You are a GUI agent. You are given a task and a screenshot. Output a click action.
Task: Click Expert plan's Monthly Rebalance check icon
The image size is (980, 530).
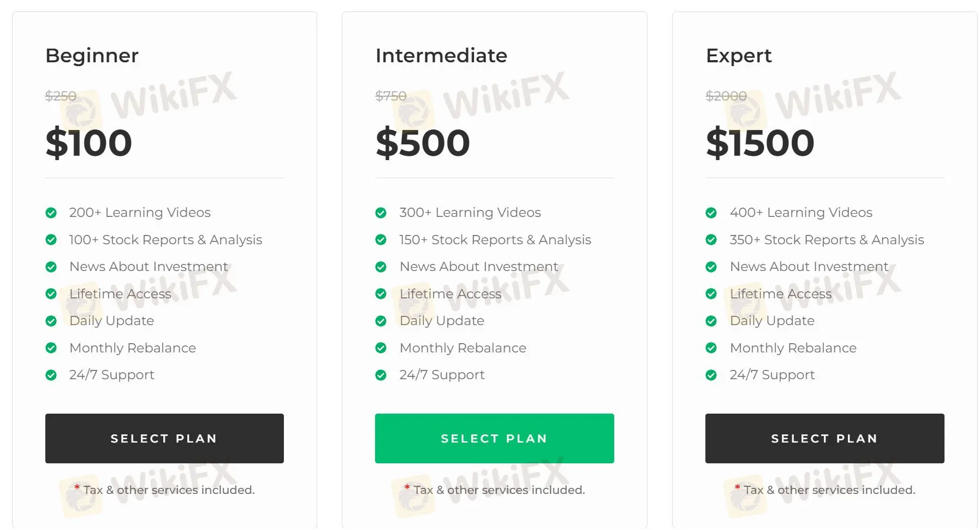(x=711, y=348)
